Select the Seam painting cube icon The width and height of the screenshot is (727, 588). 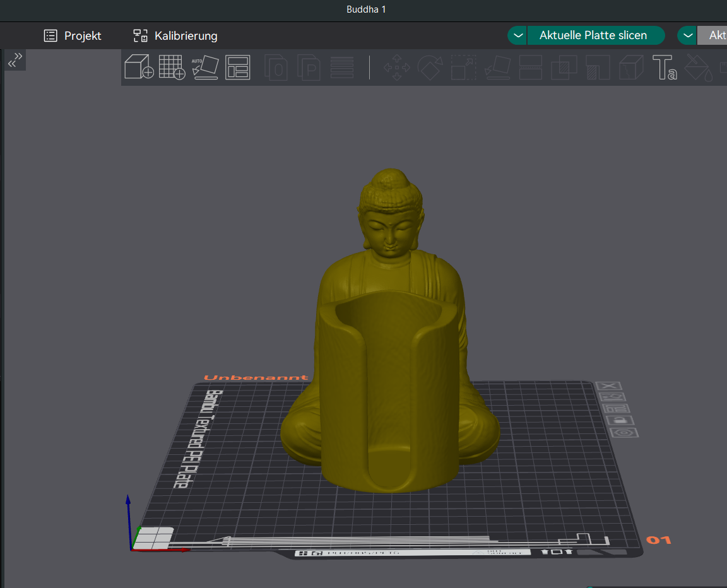631,67
